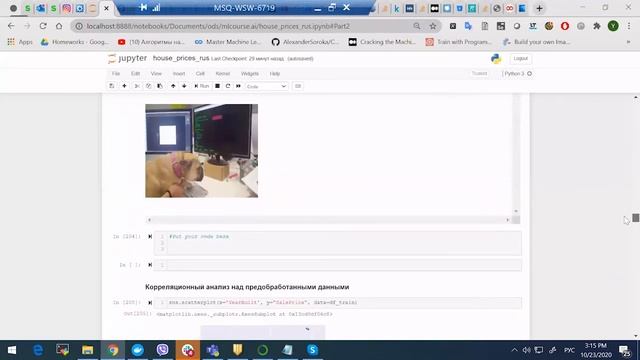Open the Apps bookmark shortcut
Image resolution: width=640 pixels, height=360 pixels.
(x=20, y=42)
